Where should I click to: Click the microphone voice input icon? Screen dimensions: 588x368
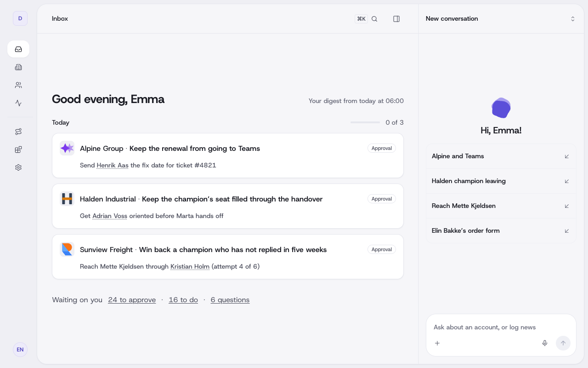tap(545, 343)
